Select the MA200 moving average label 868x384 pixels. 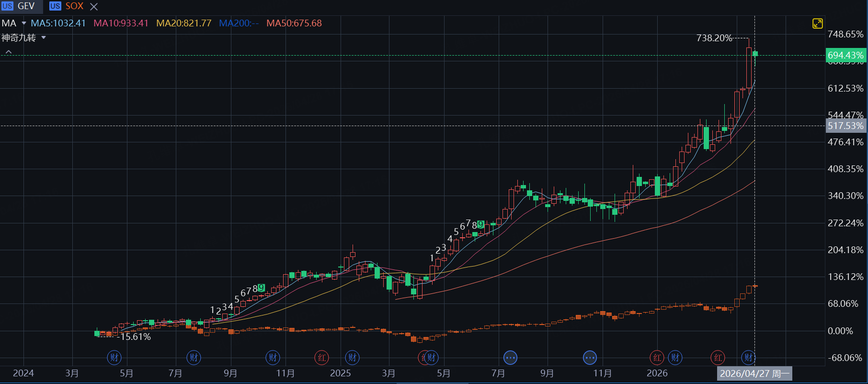coord(239,23)
